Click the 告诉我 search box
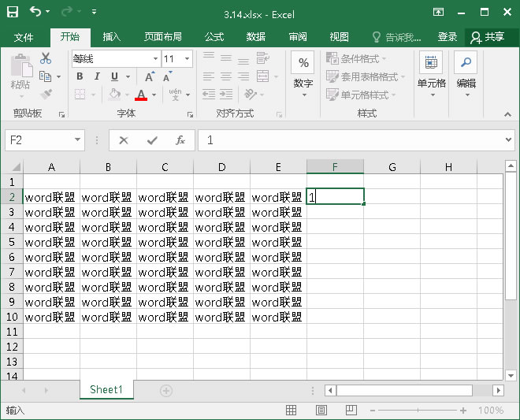 396,37
